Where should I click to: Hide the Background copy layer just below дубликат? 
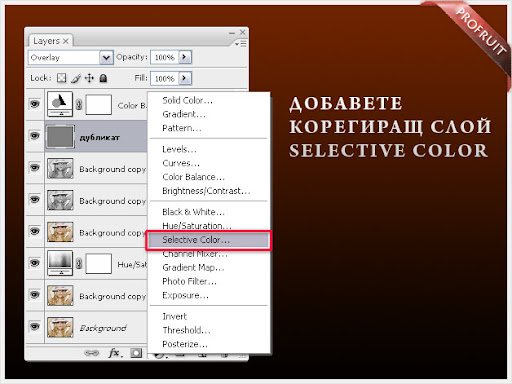click(x=35, y=168)
